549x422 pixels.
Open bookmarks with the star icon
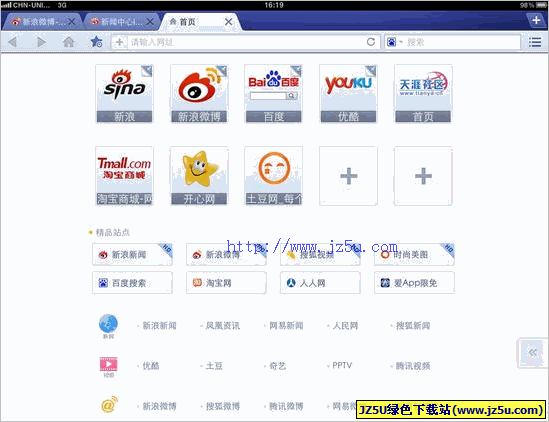96,42
